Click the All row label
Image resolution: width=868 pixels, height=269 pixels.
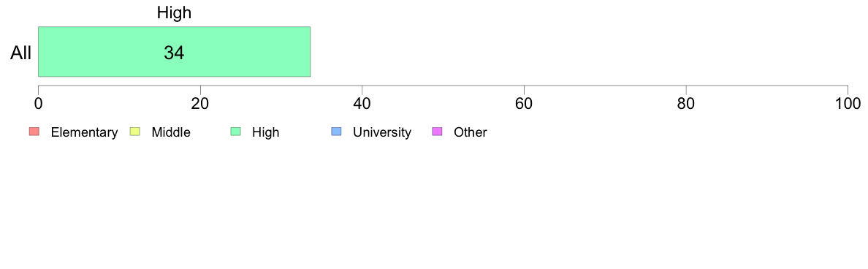pos(21,53)
